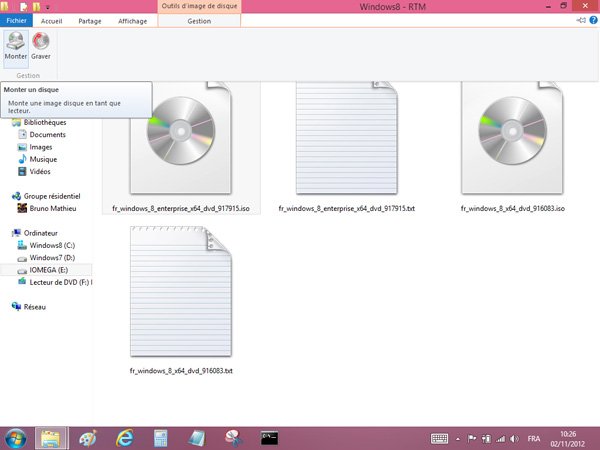Image resolution: width=600 pixels, height=450 pixels.
Task: Click the FRA input language indicator
Action: [534, 439]
